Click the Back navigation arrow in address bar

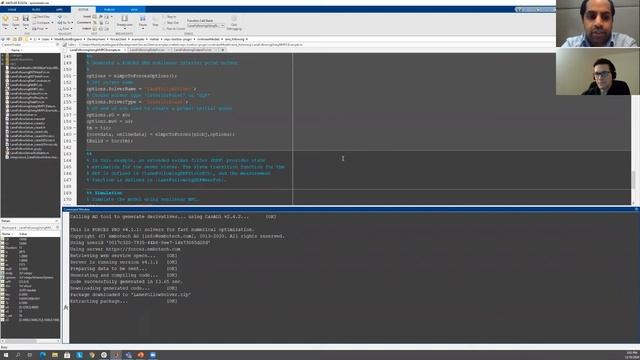pyautogui.click(x=4, y=39)
